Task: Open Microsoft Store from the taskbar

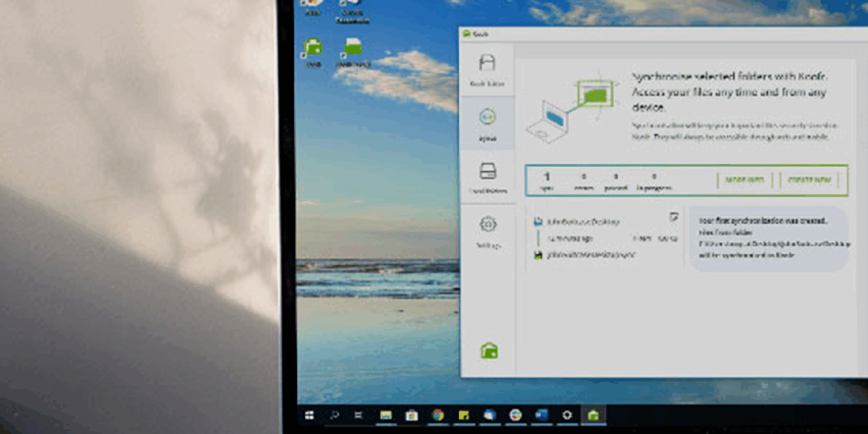Action: [411, 415]
